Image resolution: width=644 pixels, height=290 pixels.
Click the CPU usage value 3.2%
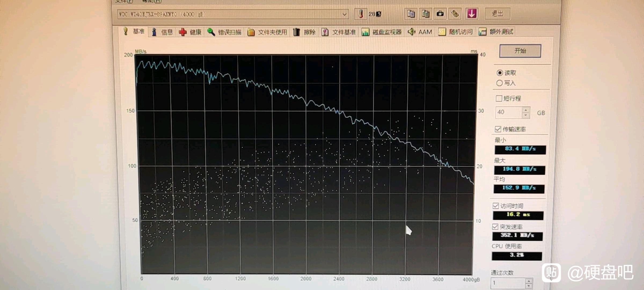(x=517, y=255)
